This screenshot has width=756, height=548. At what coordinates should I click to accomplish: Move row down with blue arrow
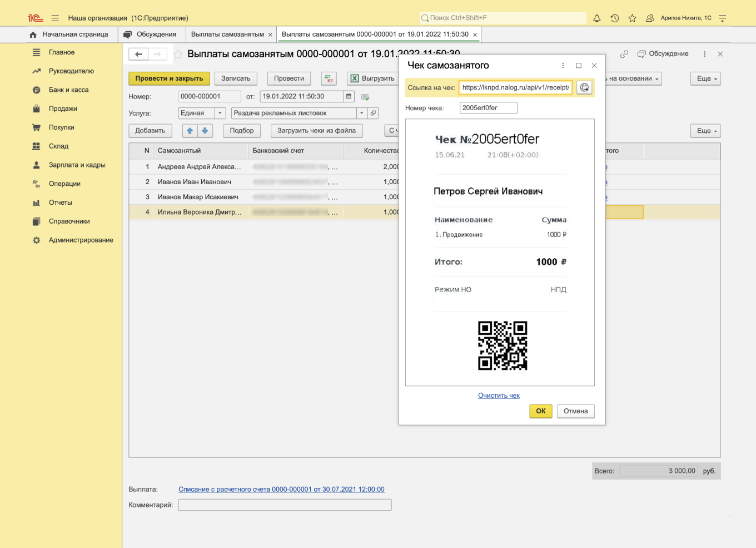(x=205, y=131)
